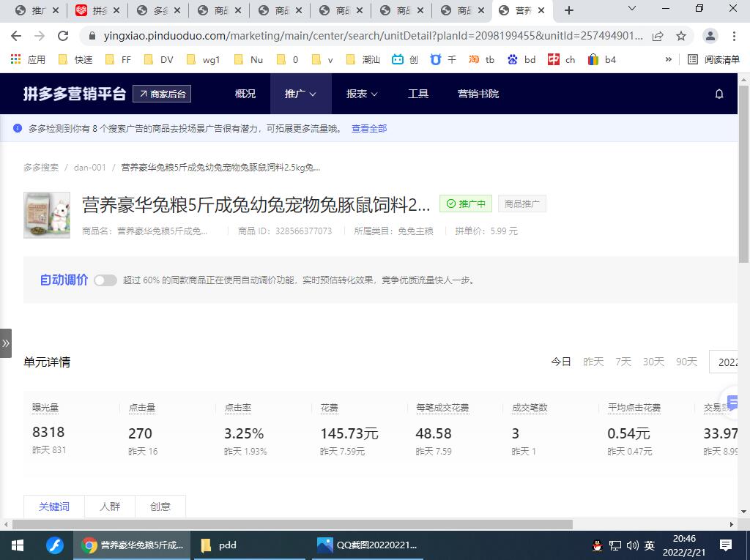750x560 pixels.
Task: Expand the 报表 dropdown menu
Action: [362, 94]
